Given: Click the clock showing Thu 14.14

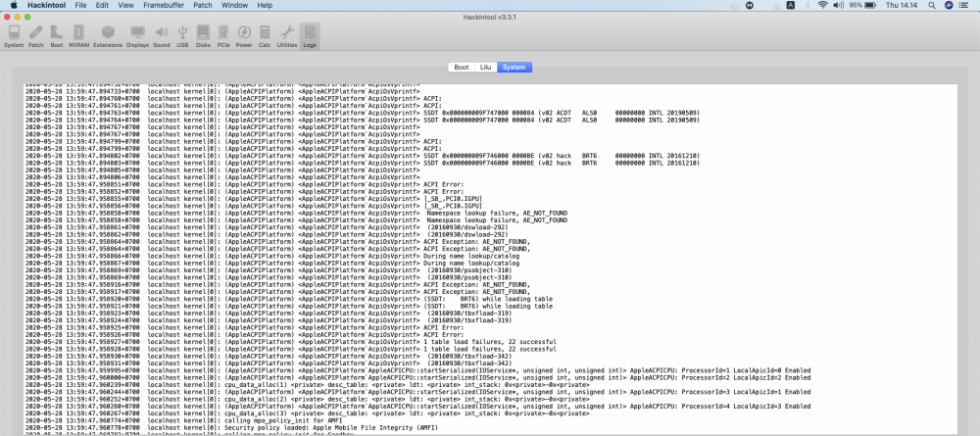Looking at the screenshot, I should point(902,5).
